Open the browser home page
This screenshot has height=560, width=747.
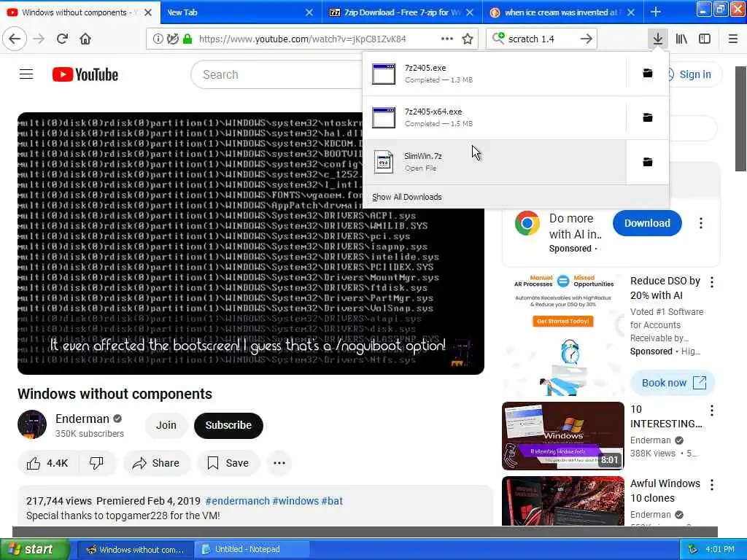tap(85, 39)
